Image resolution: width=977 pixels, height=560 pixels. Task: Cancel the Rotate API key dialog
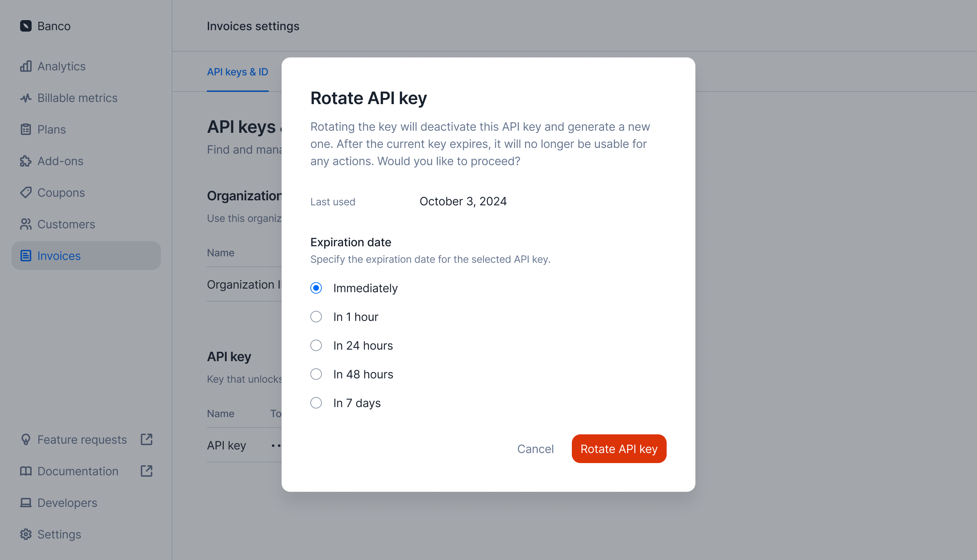pos(535,449)
